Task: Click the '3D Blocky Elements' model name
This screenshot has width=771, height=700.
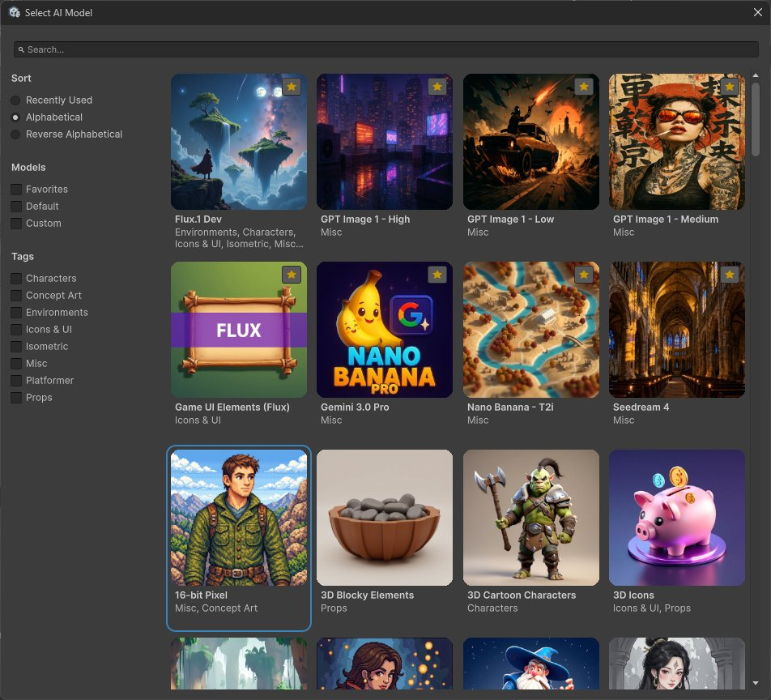Action: 368,595
